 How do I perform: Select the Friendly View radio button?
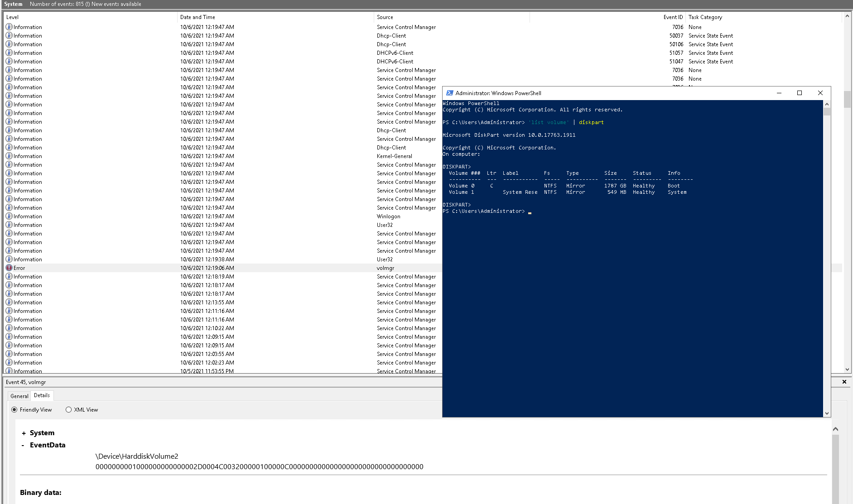point(15,409)
